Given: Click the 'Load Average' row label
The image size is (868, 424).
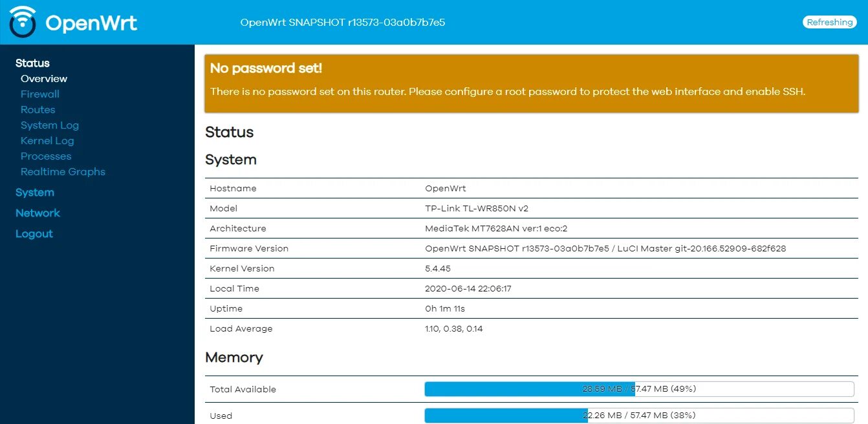Looking at the screenshot, I should [241, 328].
